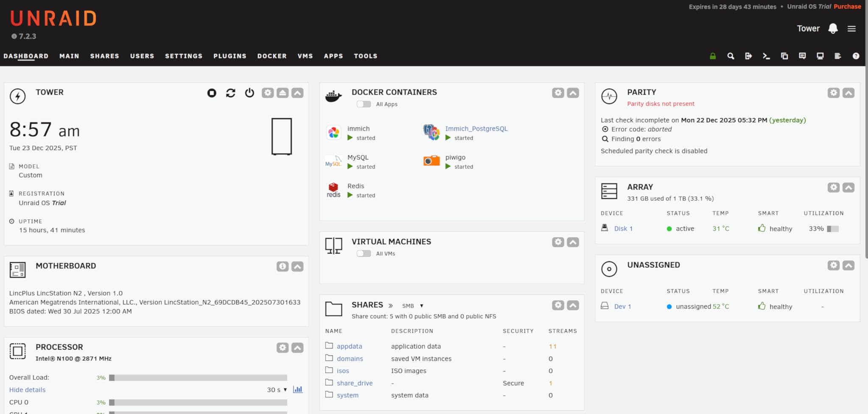Screen dimensions: 868x414
Task: Toggle the All Apps switch
Action: coord(364,104)
